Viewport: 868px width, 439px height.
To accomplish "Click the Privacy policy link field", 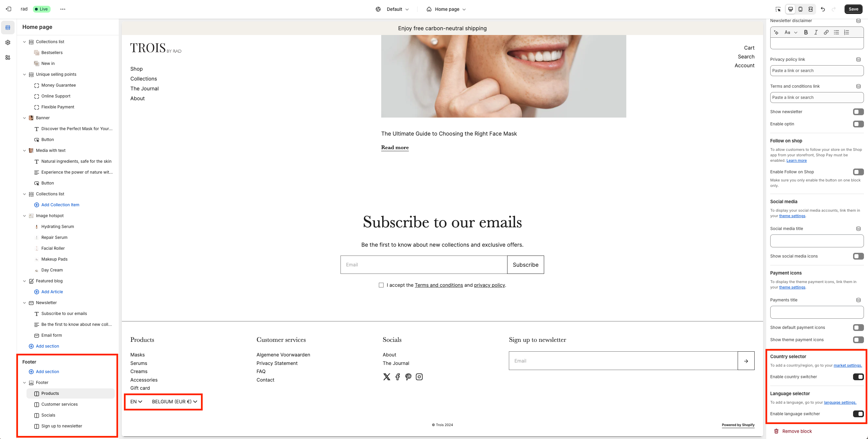I will click(x=817, y=71).
